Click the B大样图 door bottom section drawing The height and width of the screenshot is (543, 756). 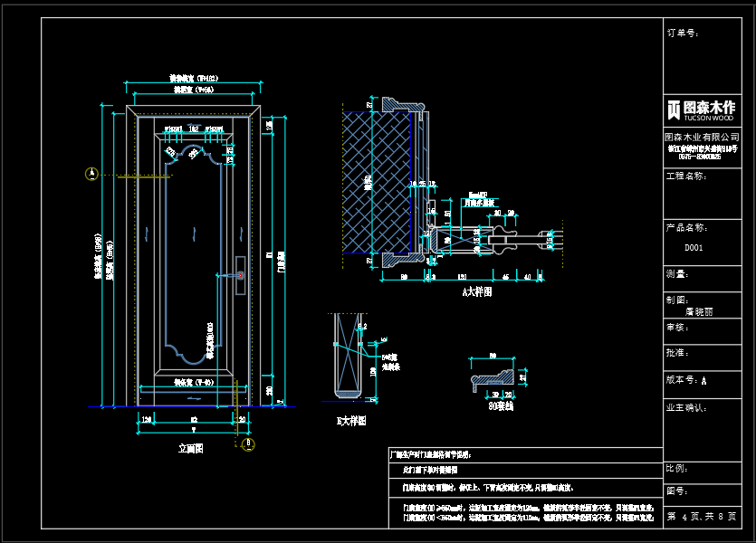pos(347,356)
